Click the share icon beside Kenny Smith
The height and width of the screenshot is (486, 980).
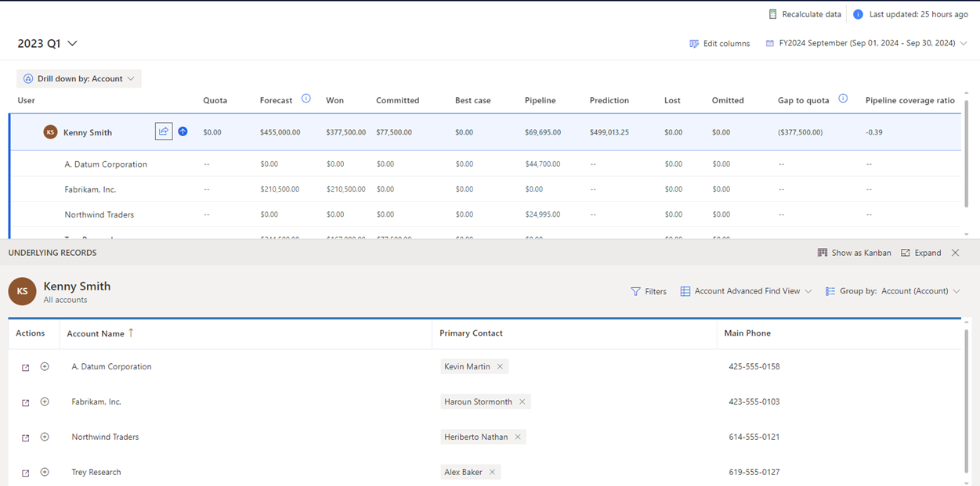pos(163,131)
